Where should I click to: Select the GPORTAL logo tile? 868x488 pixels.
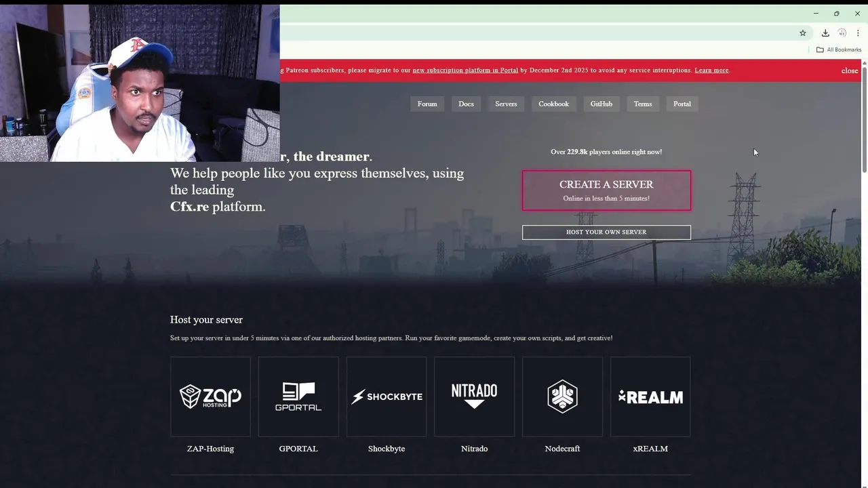pos(298,396)
